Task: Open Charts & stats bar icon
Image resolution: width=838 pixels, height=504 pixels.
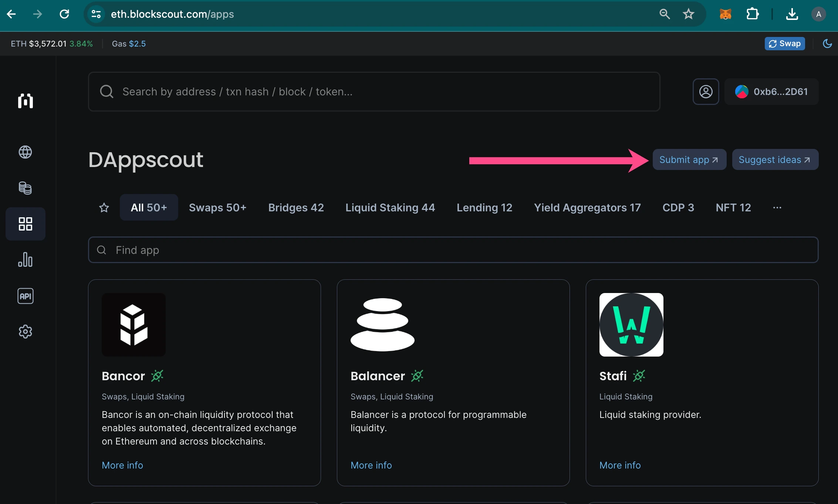Action: click(25, 260)
